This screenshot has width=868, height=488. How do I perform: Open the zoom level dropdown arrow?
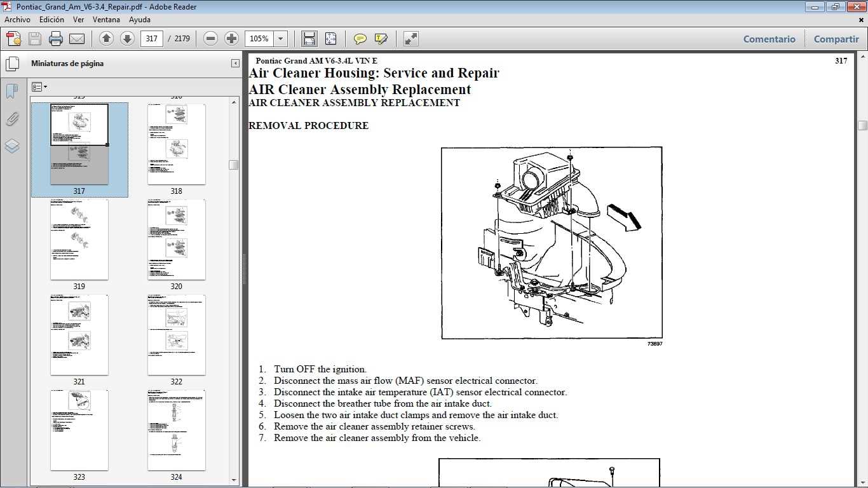point(281,39)
